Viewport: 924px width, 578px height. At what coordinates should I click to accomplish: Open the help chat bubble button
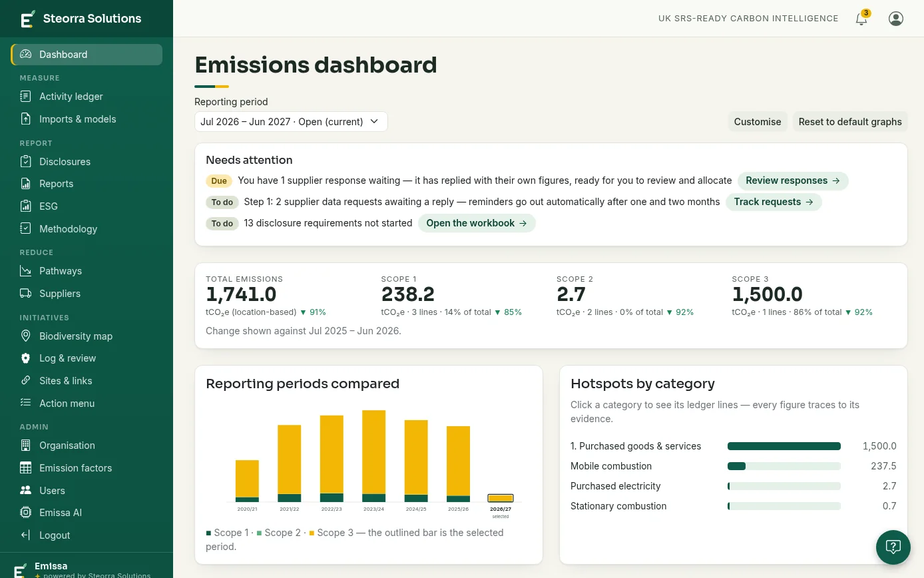point(893,547)
